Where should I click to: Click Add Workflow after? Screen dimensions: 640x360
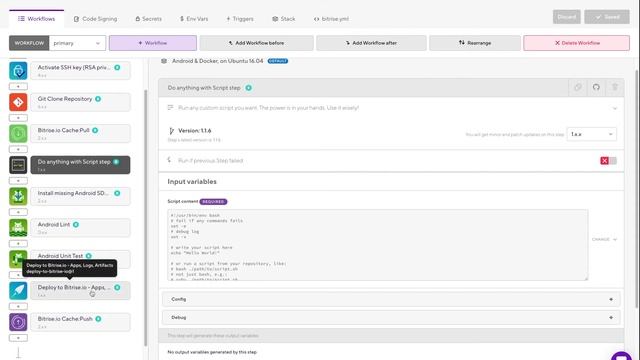tap(371, 43)
